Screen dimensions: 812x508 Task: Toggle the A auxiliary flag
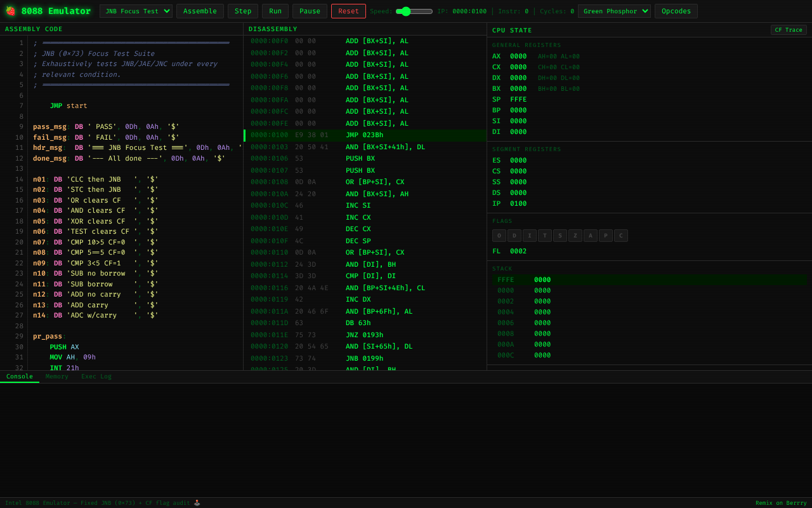pyautogui.click(x=591, y=236)
